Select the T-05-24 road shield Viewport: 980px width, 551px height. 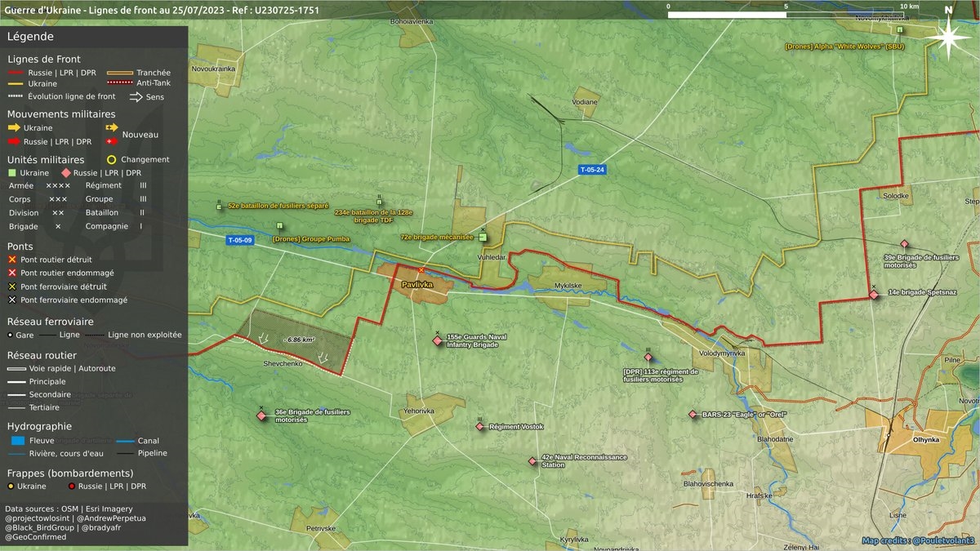(592, 170)
